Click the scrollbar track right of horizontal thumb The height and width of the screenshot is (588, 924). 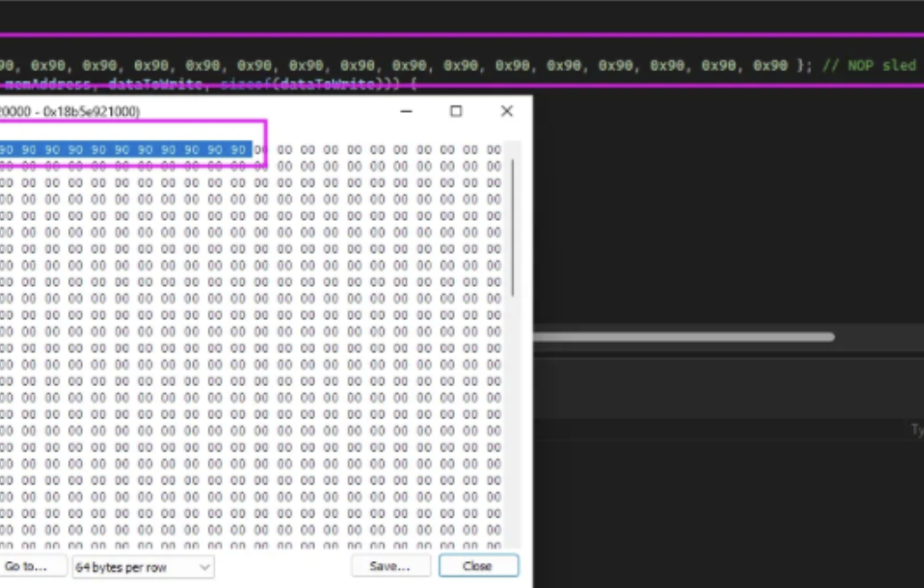(875, 337)
